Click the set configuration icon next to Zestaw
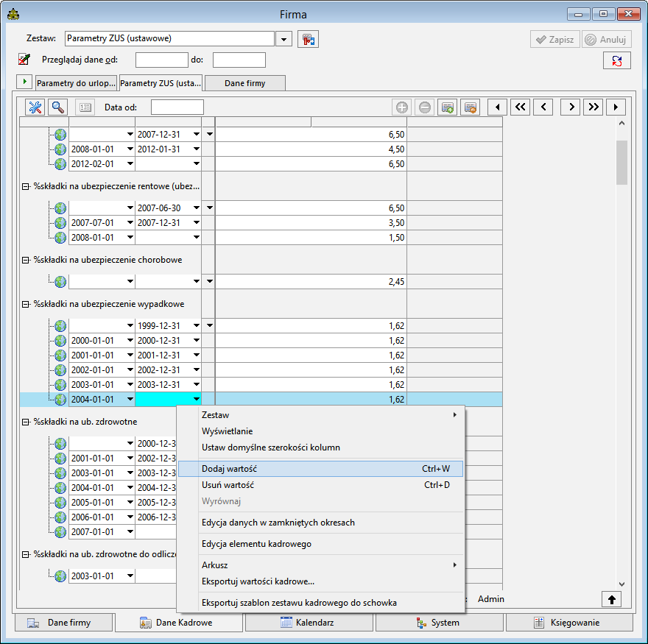648x644 pixels. (x=309, y=39)
